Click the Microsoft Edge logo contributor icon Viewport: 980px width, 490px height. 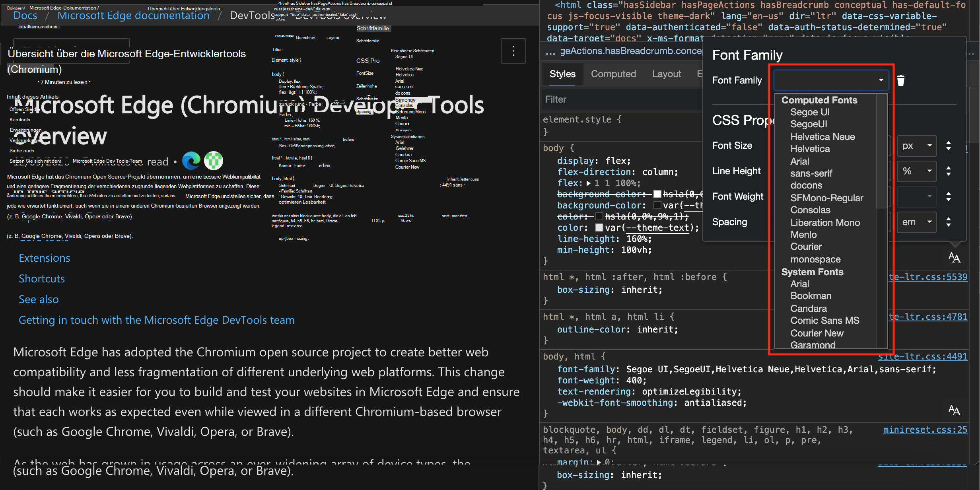pyautogui.click(x=191, y=161)
